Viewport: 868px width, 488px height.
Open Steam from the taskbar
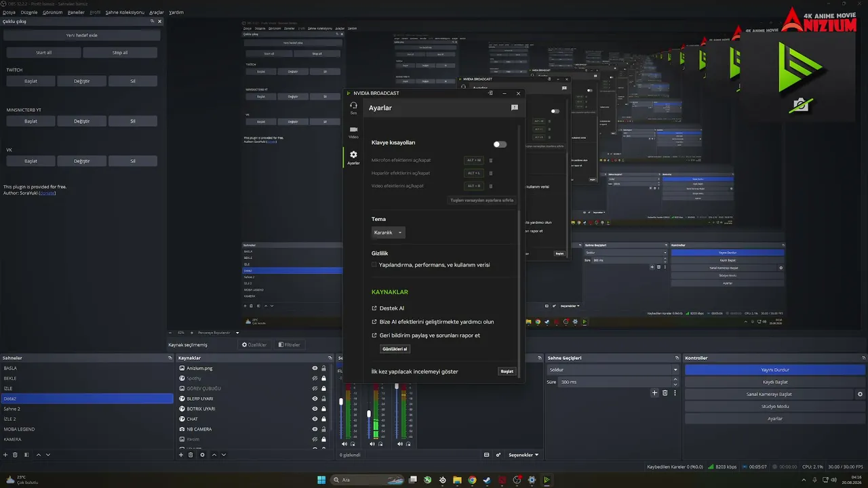487,480
